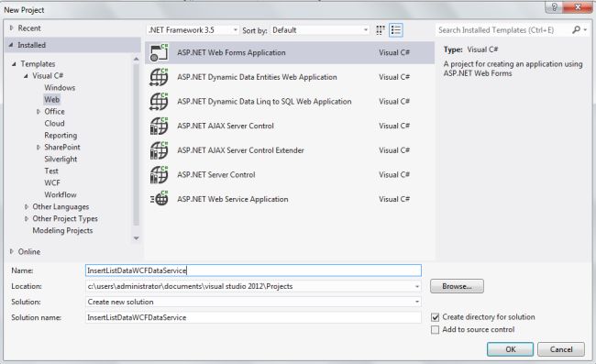Open the help question mark button
The height and width of the screenshot is (364, 596).
(554, 6)
